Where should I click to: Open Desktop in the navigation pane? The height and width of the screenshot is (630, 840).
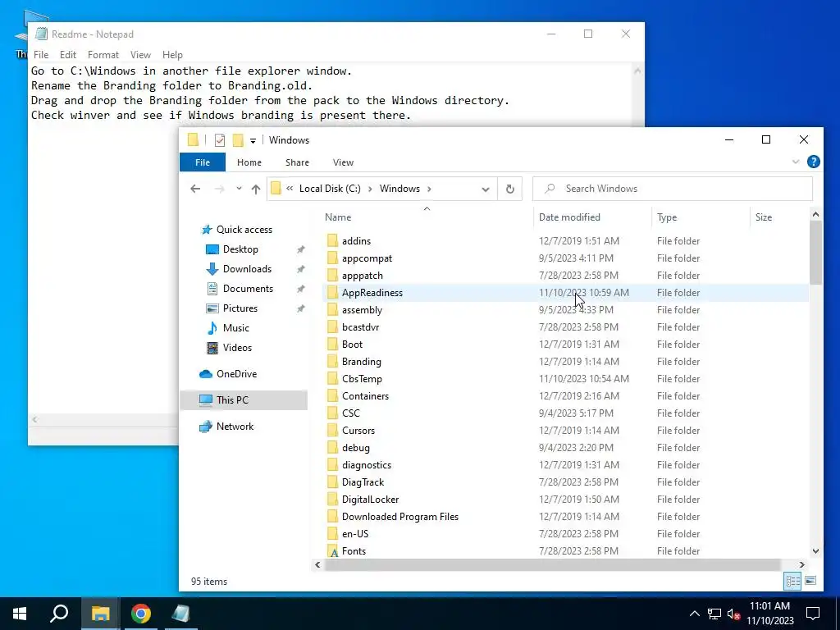(x=240, y=249)
